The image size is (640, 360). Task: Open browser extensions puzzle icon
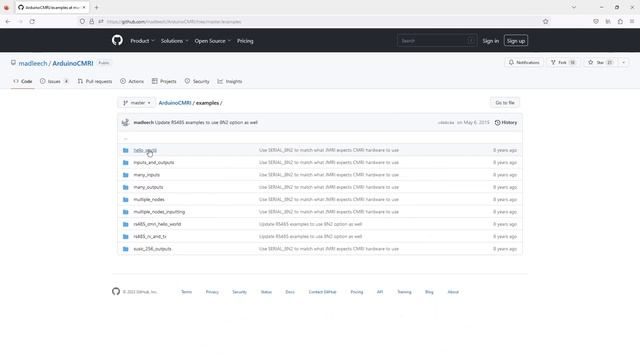(x=620, y=22)
